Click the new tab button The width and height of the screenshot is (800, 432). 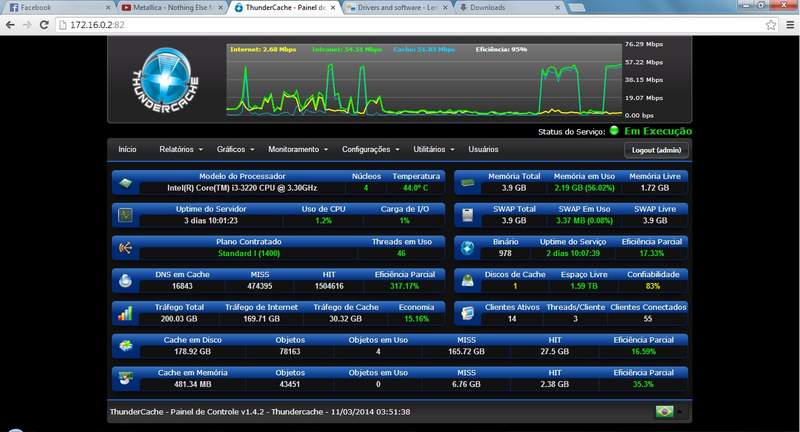[577, 8]
